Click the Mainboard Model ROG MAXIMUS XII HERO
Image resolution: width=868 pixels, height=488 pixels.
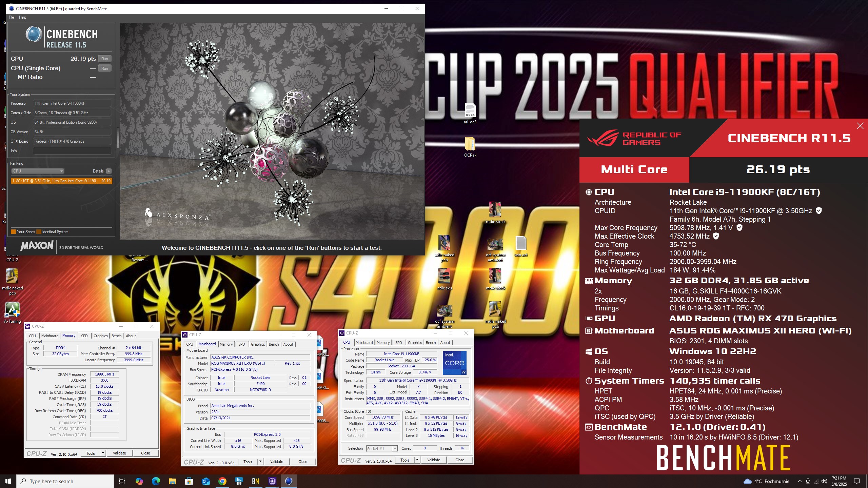tap(242, 363)
